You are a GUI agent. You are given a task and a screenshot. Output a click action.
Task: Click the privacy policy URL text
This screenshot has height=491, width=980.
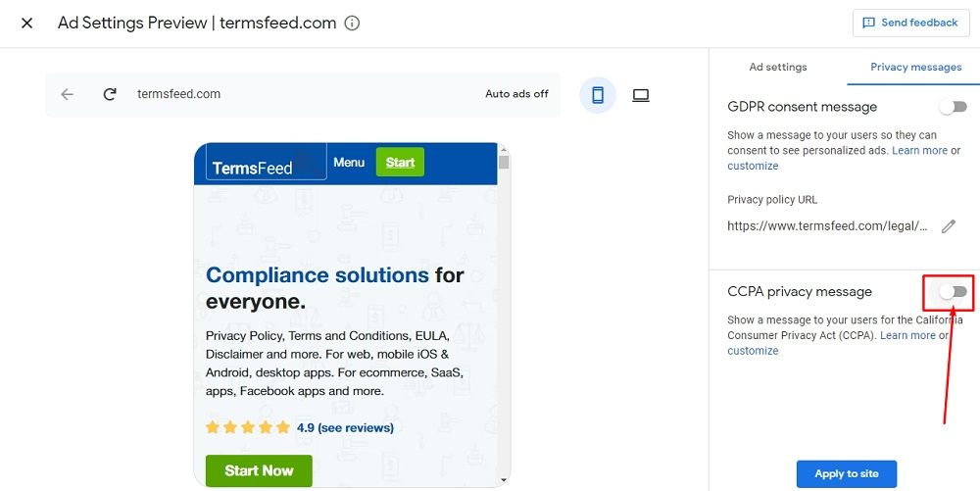tap(827, 226)
